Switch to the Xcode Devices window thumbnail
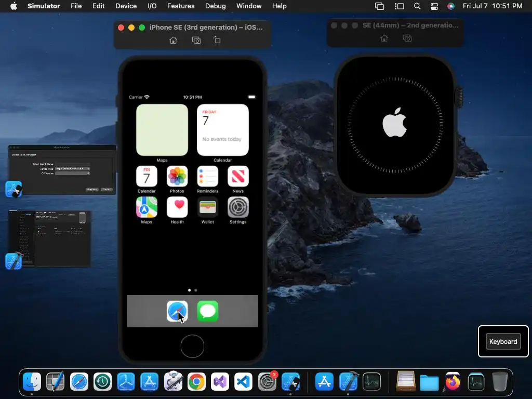 pyautogui.click(x=49, y=238)
